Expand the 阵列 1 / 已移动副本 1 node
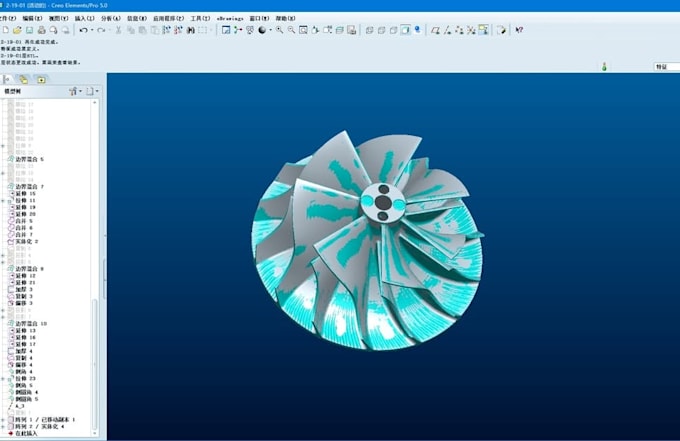The width and height of the screenshot is (680, 441). 3,420
